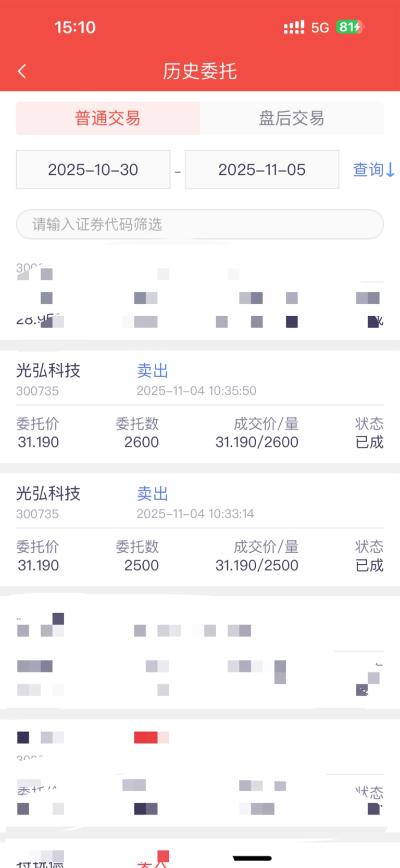400x868 pixels.
Task: Open the end date picker 2025-11-05
Action: (262, 169)
